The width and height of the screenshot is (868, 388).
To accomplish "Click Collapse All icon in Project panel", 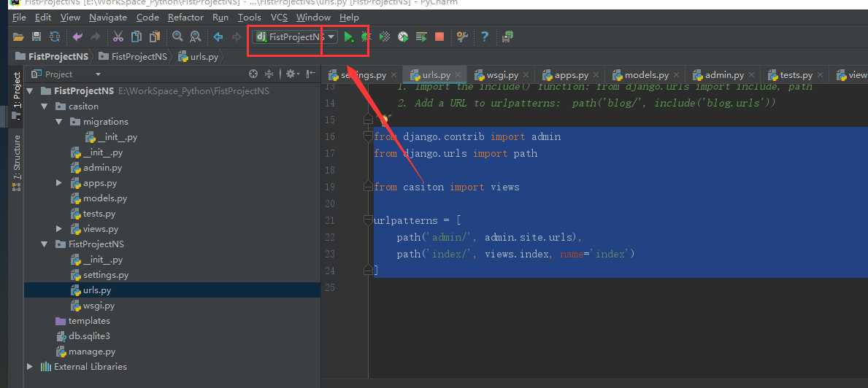I will click(x=269, y=74).
